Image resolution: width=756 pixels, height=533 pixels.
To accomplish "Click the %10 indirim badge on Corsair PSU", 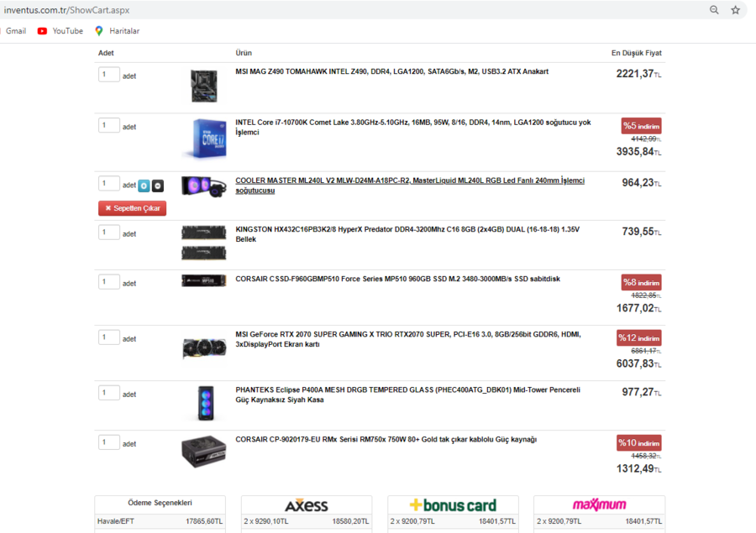I will pyautogui.click(x=639, y=443).
